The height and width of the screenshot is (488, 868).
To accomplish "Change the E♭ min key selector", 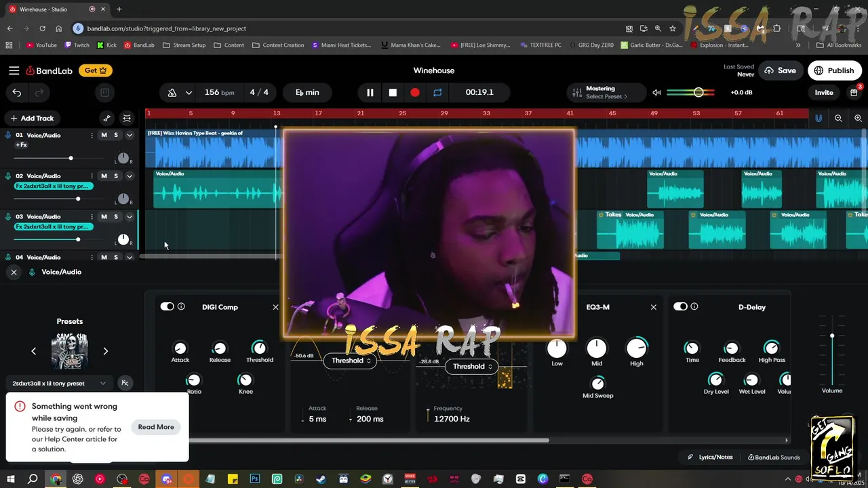I will click(x=307, y=93).
